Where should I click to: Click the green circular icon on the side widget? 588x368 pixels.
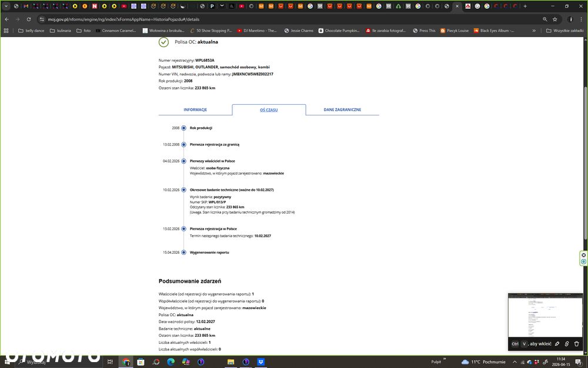tap(583, 261)
